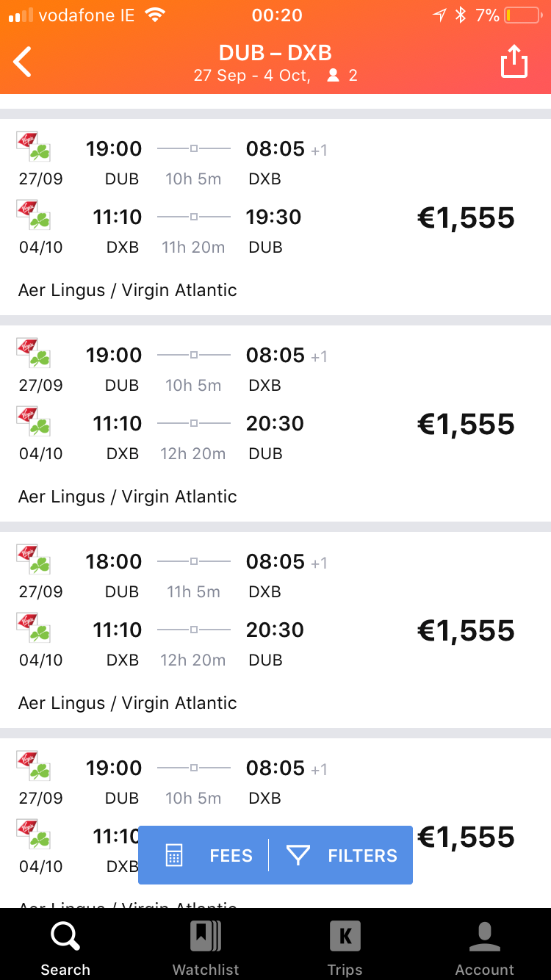The width and height of the screenshot is (551, 980).
Task: Tap €1,555 price of second flight
Action: [x=466, y=425]
